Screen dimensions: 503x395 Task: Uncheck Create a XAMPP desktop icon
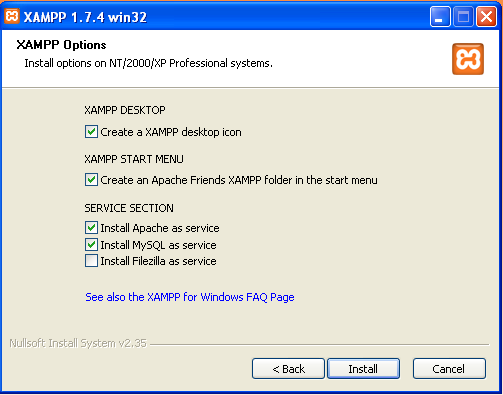91,132
